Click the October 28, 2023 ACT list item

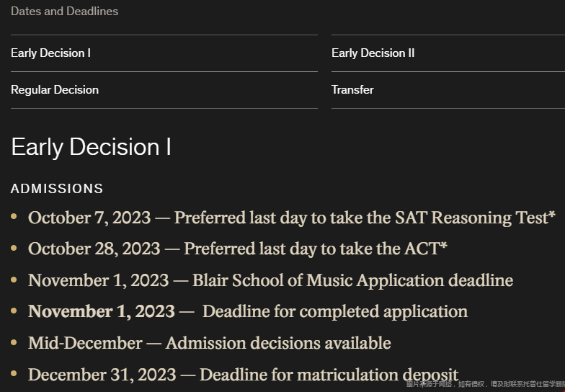coord(238,249)
